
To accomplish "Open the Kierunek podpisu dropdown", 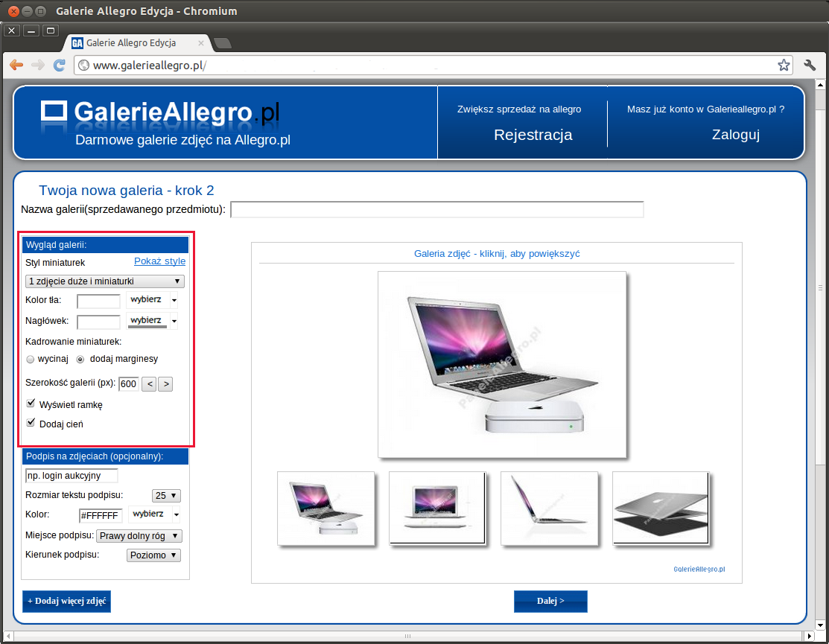I will (154, 555).
